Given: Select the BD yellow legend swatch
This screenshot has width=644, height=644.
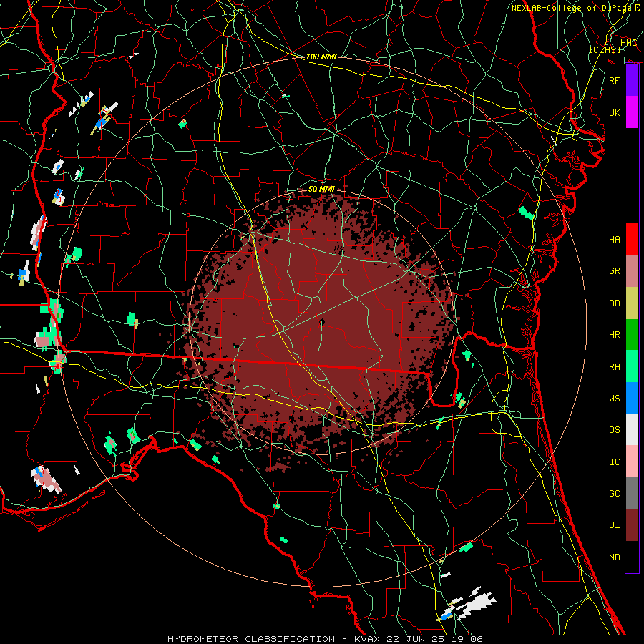Looking at the screenshot, I should click(632, 303).
